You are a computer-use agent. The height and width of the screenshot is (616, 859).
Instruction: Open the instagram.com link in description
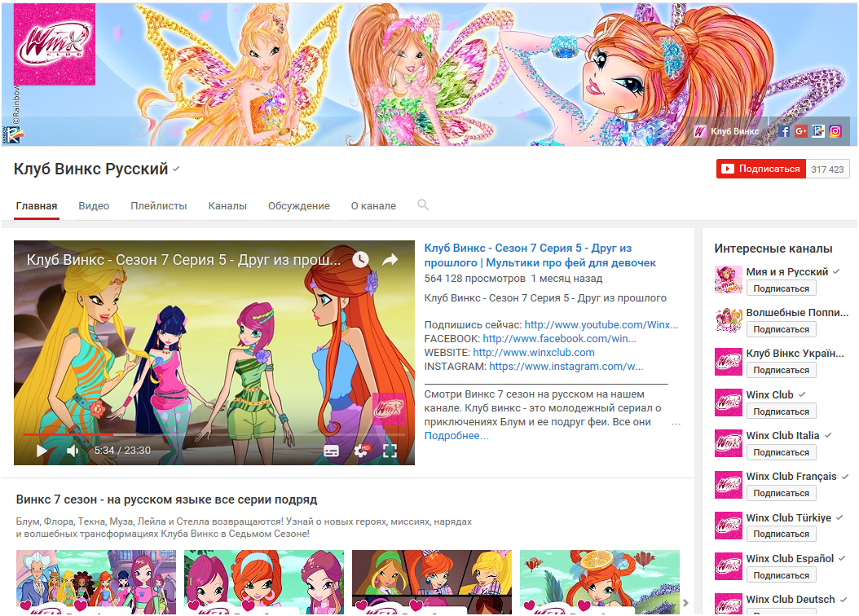coord(566,367)
